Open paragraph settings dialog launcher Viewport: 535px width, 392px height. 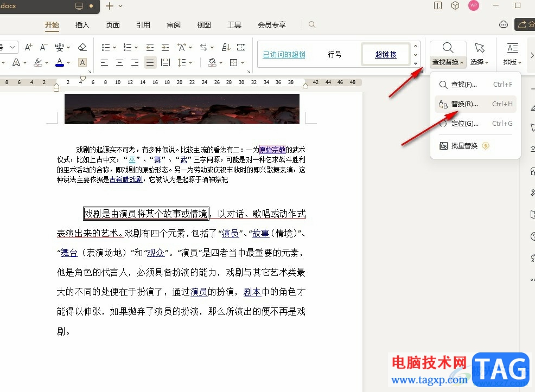[x=249, y=72]
